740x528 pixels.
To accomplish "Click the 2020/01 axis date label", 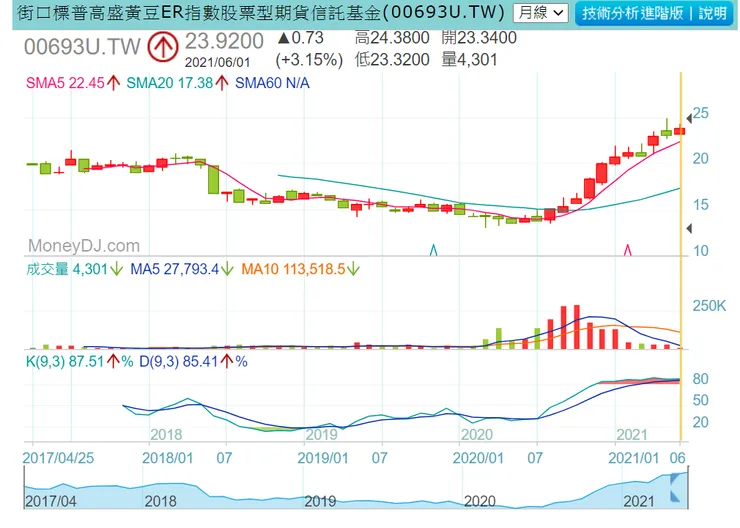I will [478, 458].
